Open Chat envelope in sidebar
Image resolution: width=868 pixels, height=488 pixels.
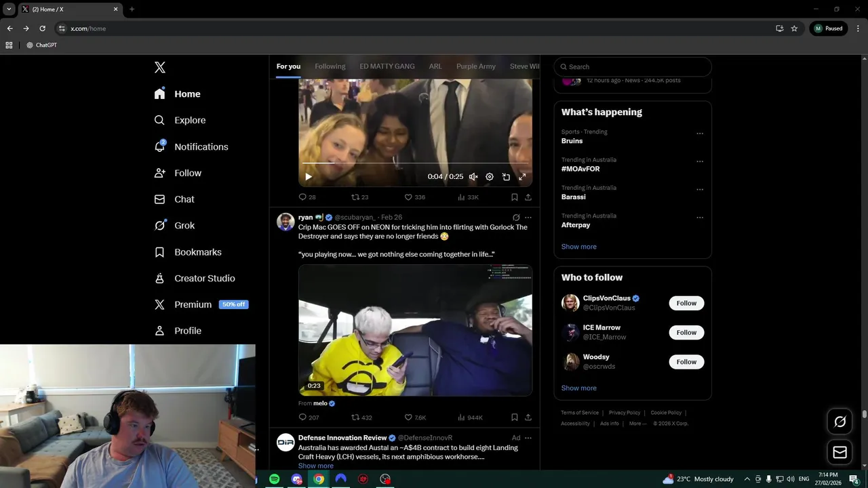(x=159, y=199)
